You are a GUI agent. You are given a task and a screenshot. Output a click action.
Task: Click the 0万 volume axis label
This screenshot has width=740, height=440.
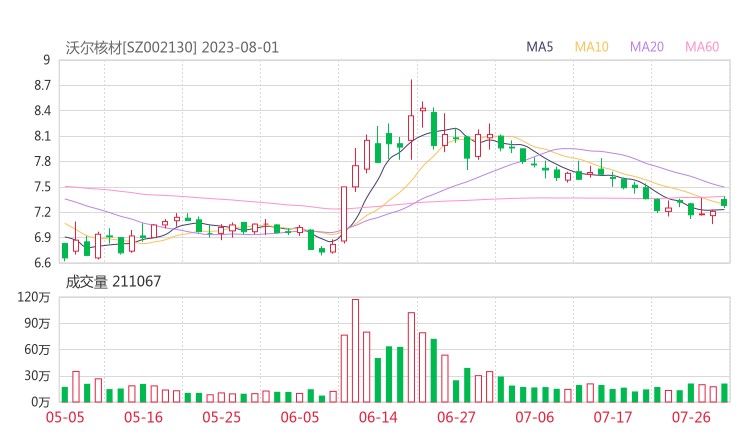click(41, 402)
